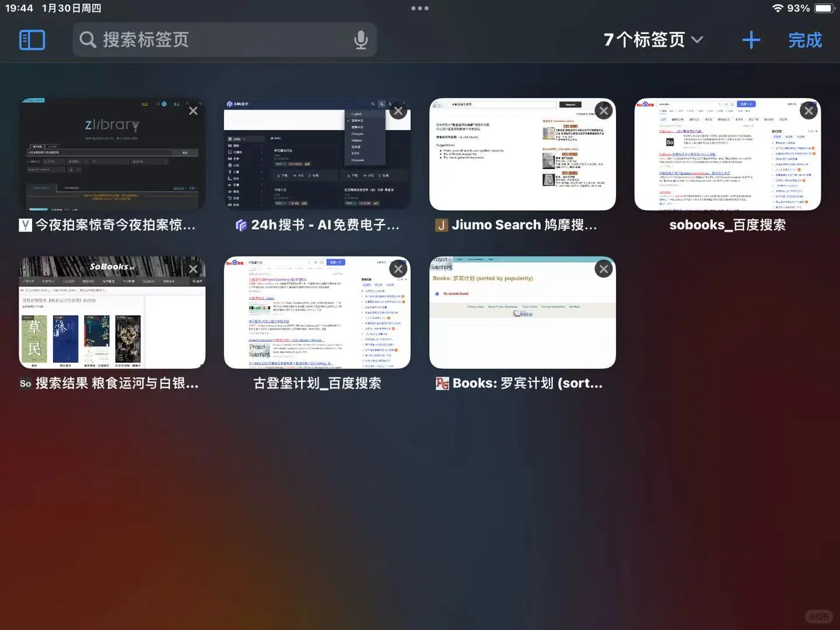Open the 24h搜书 tab thumbnail
The image size is (840, 630).
coord(317,155)
